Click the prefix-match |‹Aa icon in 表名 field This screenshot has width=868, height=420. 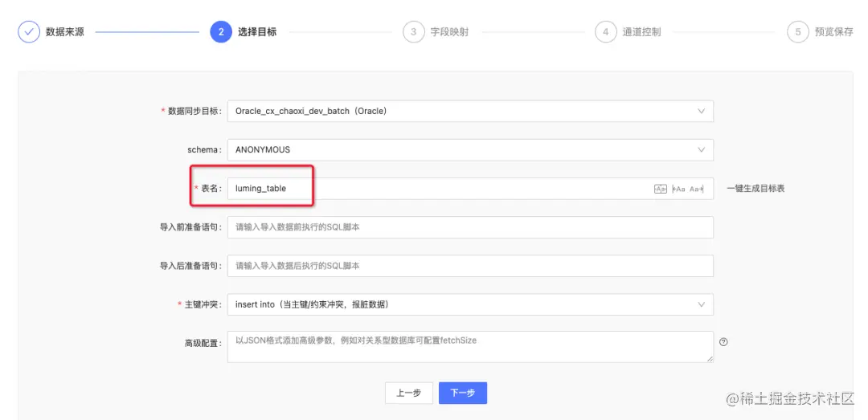click(678, 189)
